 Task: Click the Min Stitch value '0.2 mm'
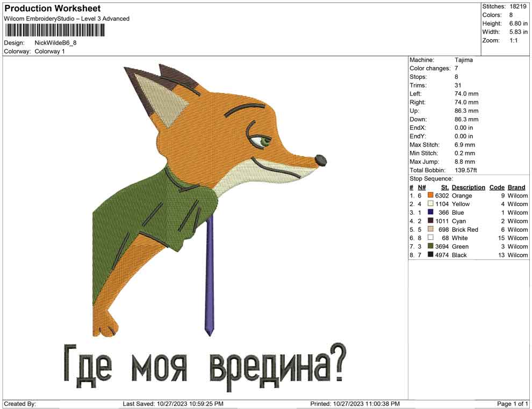coord(465,153)
